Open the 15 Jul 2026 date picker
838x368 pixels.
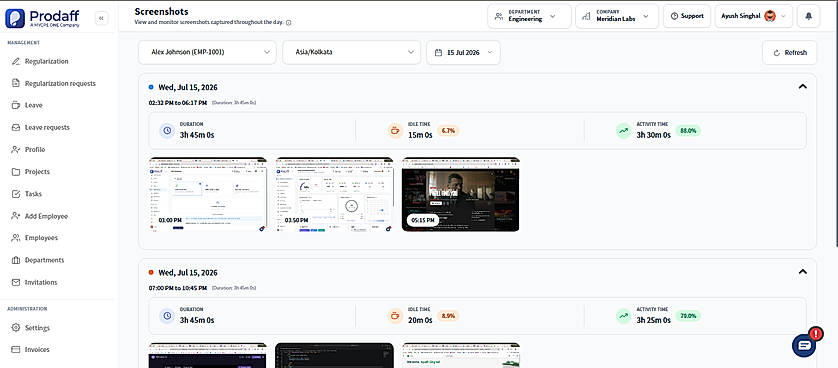(463, 52)
